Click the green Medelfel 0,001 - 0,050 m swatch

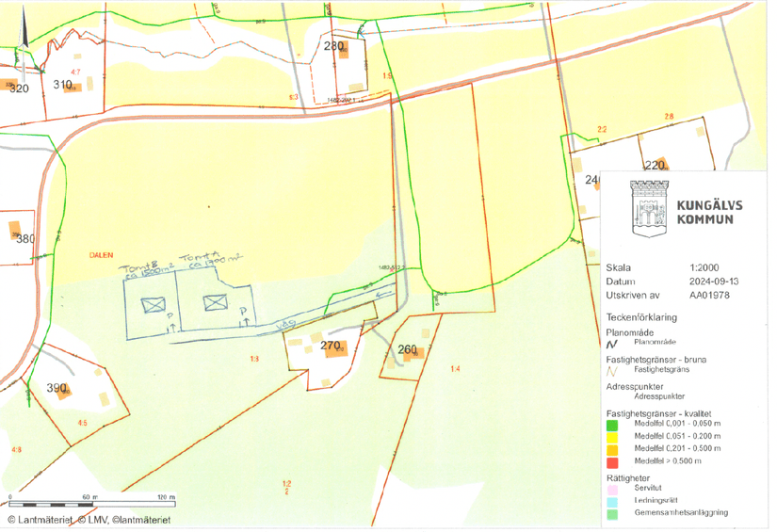pyautogui.click(x=612, y=426)
